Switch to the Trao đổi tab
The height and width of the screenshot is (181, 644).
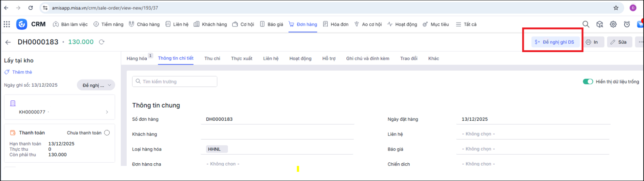(408, 58)
